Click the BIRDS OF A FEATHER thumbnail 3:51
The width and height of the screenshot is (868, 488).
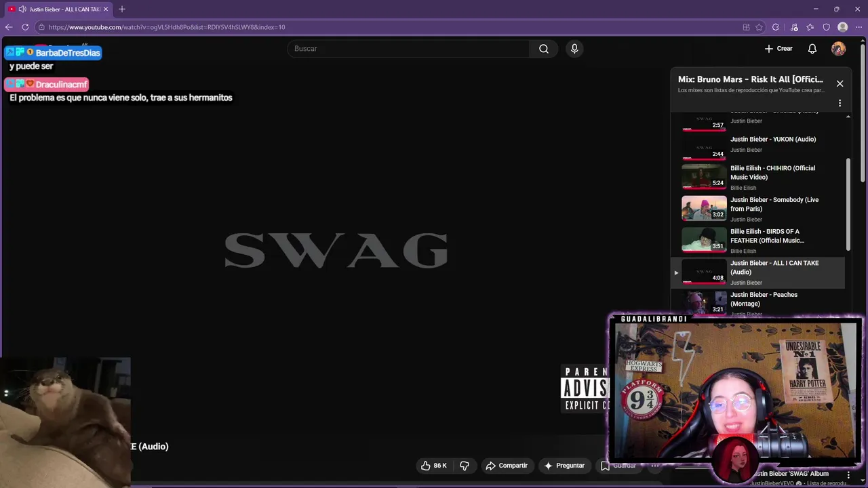tap(704, 240)
